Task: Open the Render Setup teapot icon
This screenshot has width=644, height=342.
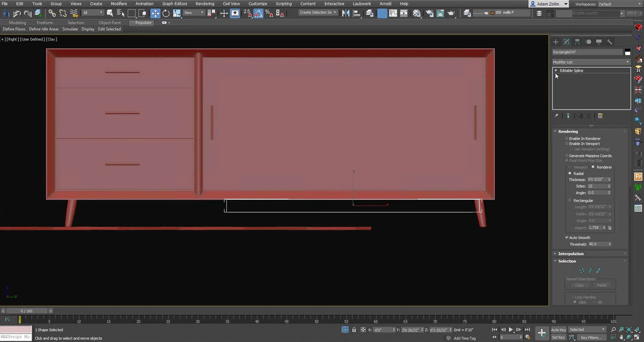Action: pos(429,13)
